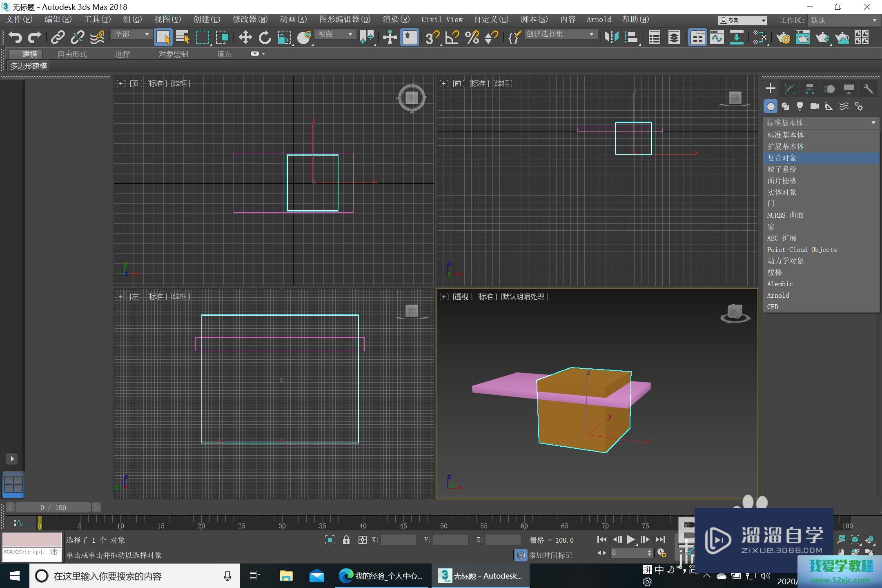Viewport: 882px width, 588px height.
Task: Click the time slider 0 / 100
Action: tap(53, 508)
